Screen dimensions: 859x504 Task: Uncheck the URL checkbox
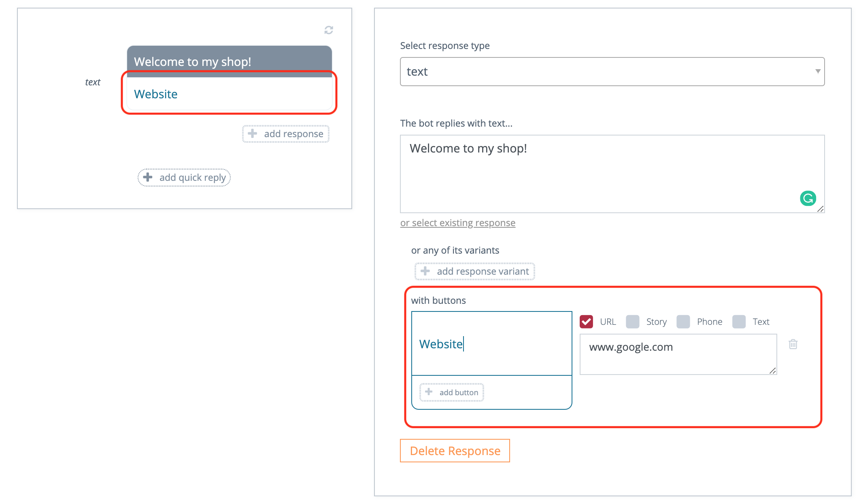click(x=586, y=322)
